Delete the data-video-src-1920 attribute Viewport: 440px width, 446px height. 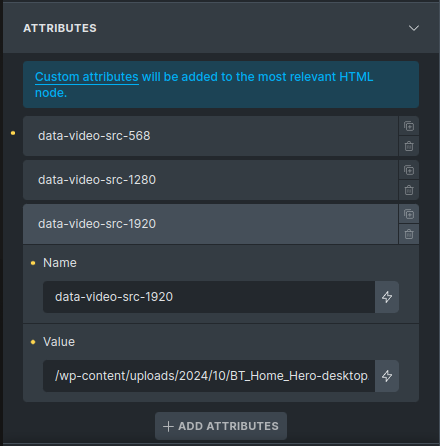409,234
